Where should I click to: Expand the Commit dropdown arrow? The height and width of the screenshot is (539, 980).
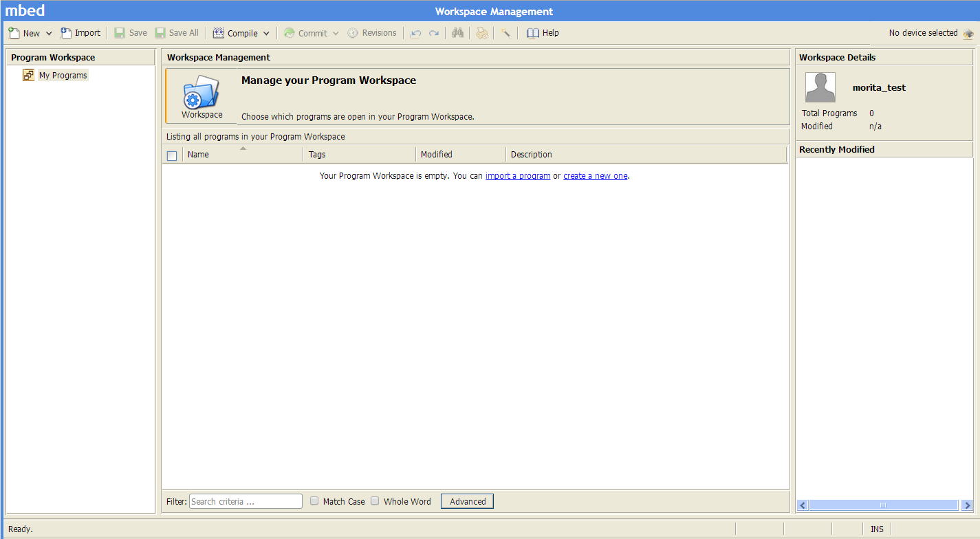point(336,33)
